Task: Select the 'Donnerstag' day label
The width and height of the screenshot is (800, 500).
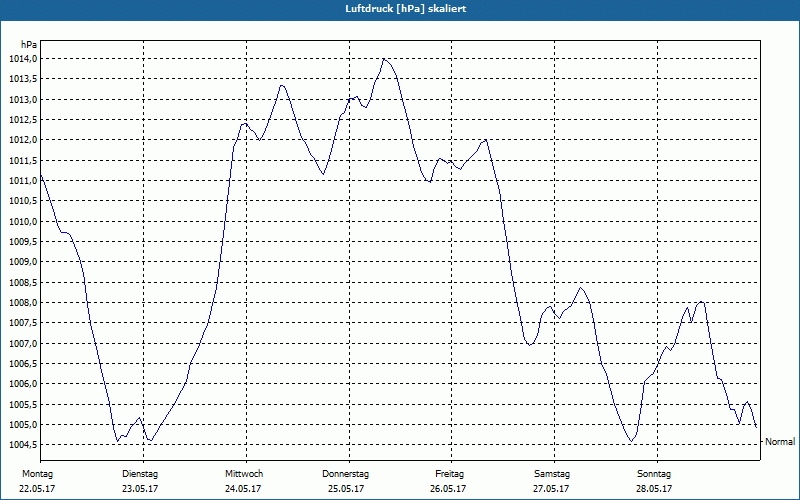Action: tap(345, 474)
